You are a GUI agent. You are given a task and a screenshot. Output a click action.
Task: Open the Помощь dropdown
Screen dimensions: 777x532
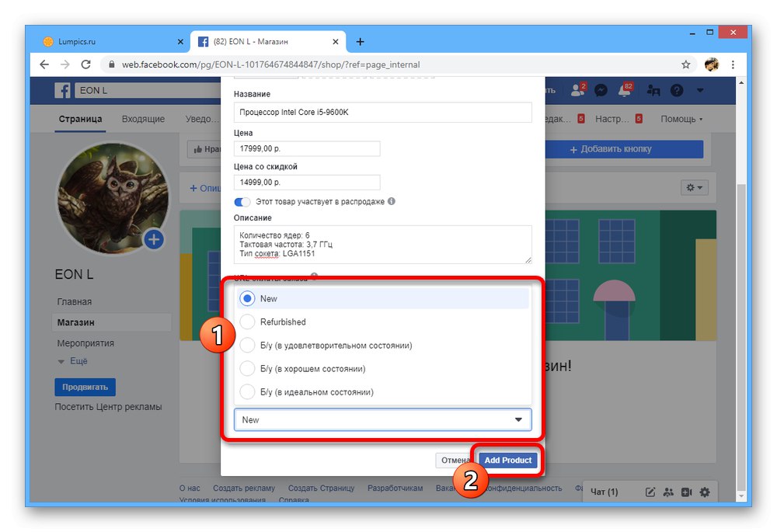[x=681, y=119]
